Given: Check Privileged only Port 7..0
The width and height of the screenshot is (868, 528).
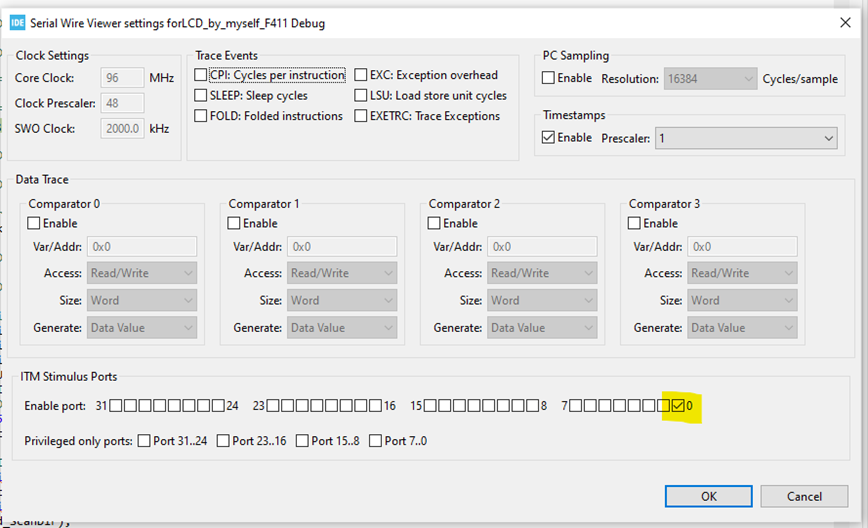Looking at the screenshot, I should [376, 441].
